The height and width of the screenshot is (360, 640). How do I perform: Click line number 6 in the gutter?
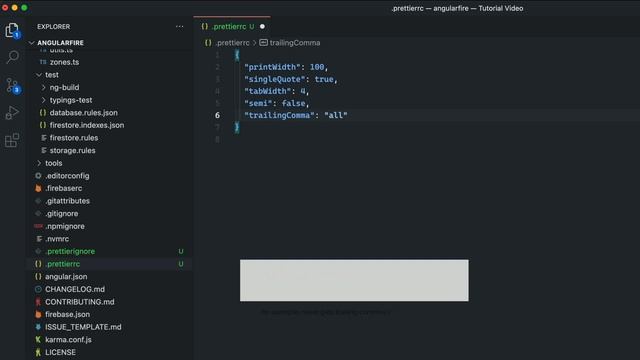pos(218,116)
